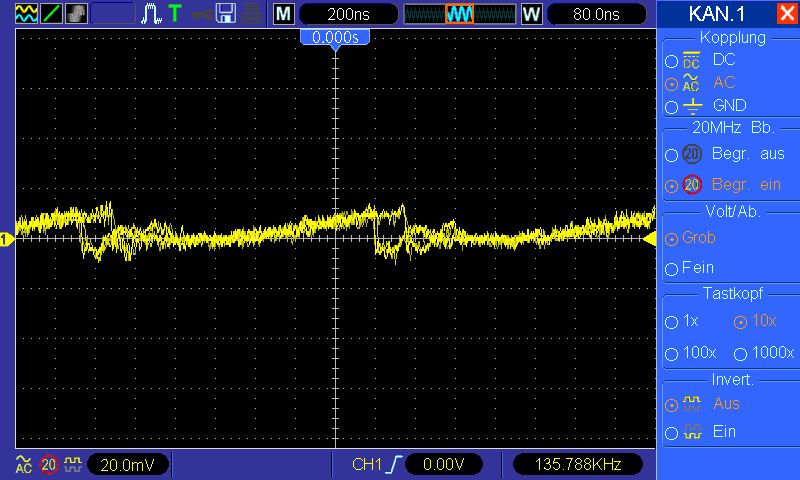
Task: Select Fein volts per division mode
Action: pyautogui.click(x=672, y=268)
